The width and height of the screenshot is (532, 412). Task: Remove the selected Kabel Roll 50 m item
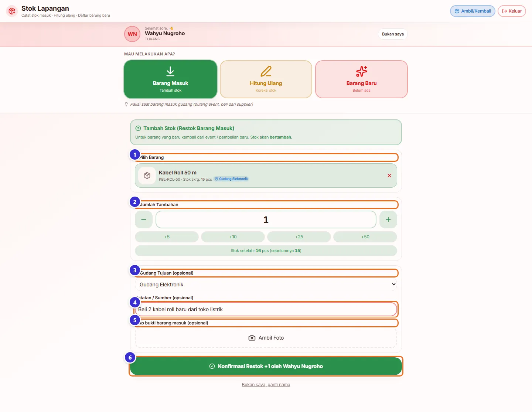click(389, 176)
